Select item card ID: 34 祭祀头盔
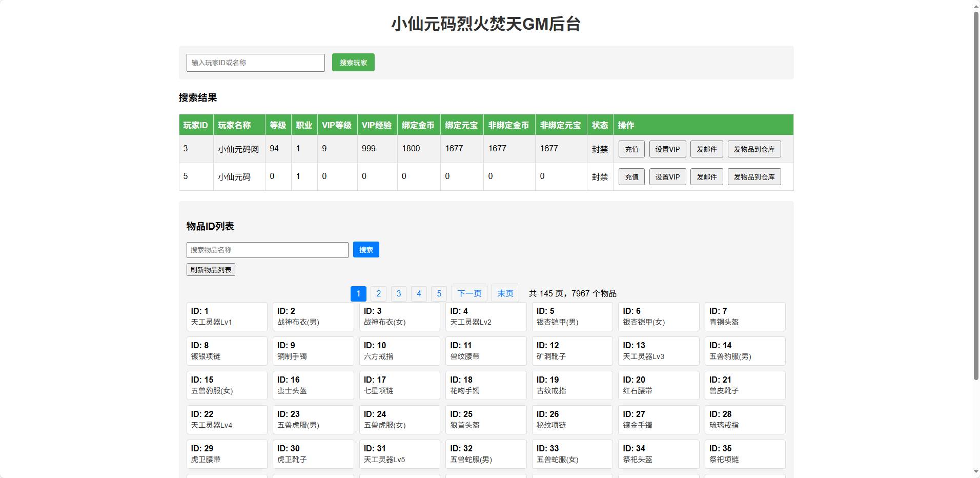This screenshot has height=478, width=980. click(x=659, y=454)
